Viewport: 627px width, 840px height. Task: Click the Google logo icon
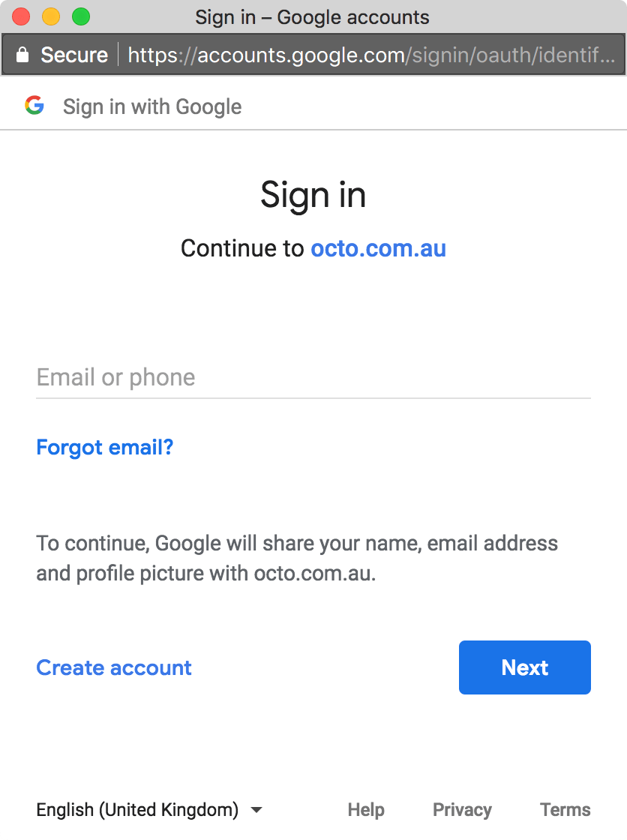34,106
